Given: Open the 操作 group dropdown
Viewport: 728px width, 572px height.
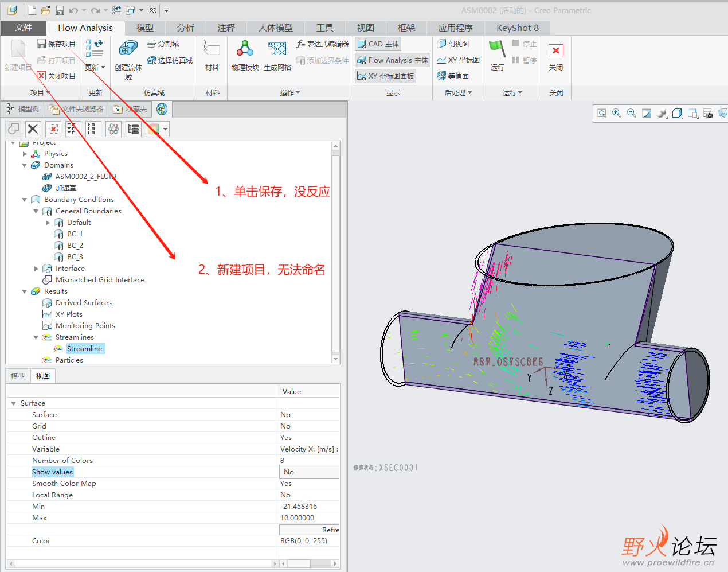Looking at the screenshot, I should pos(289,92).
